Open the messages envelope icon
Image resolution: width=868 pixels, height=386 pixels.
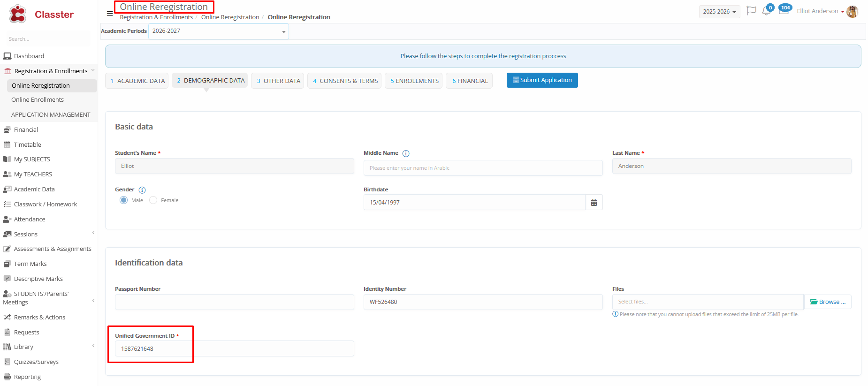pos(783,11)
